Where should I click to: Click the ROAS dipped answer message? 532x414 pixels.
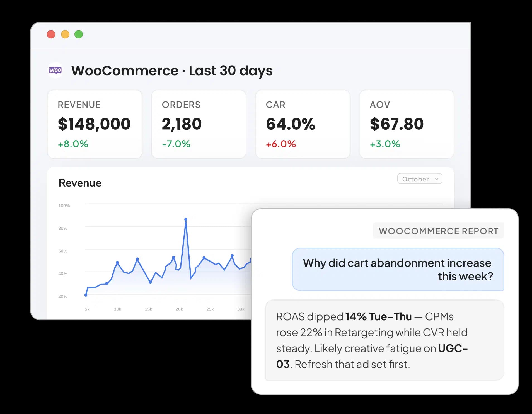pyautogui.click(x=385, y=340)
